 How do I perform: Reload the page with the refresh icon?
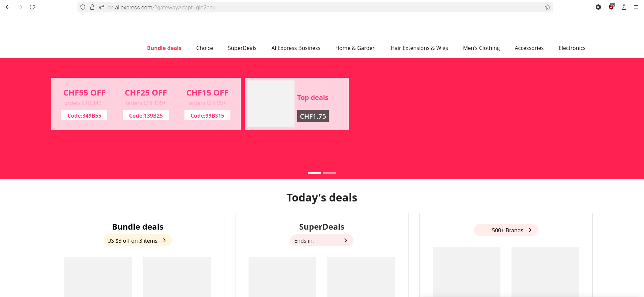click(x=32, y=7)
